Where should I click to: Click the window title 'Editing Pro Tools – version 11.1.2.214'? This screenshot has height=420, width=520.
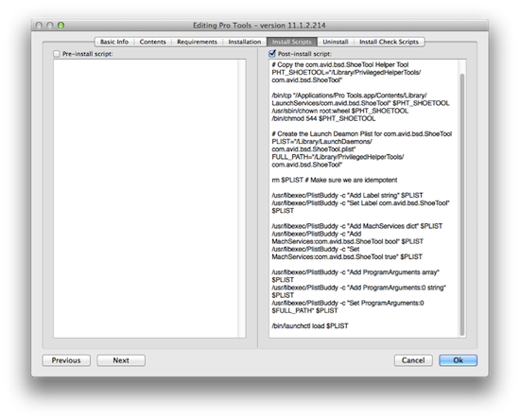[x=259, y=26]
